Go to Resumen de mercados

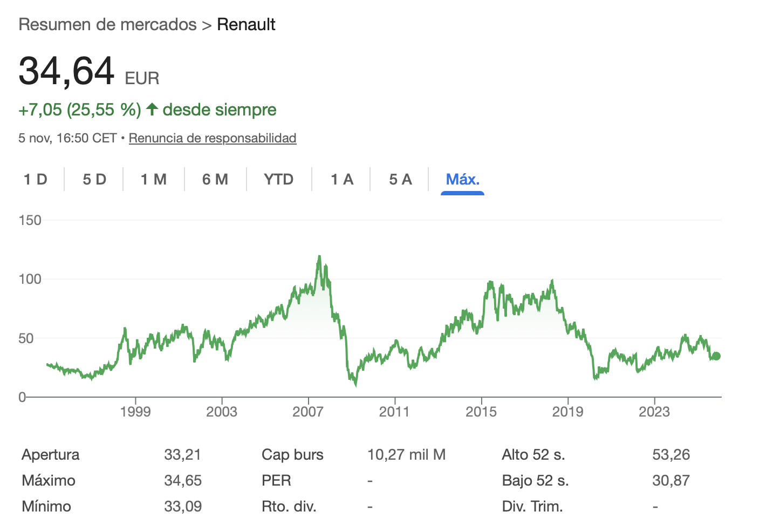coord(108,24)
